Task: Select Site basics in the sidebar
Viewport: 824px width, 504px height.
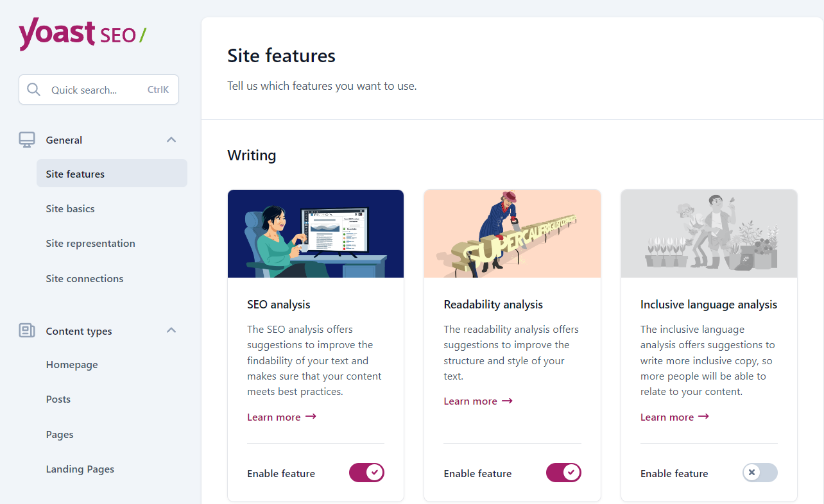Action: tap(70, 208)
